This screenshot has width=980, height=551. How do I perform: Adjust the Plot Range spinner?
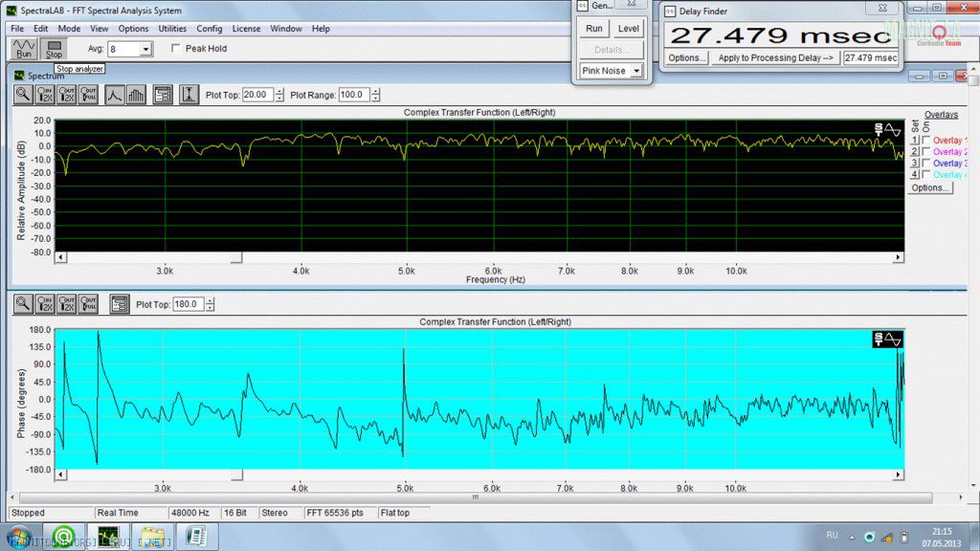coord(375,95)
